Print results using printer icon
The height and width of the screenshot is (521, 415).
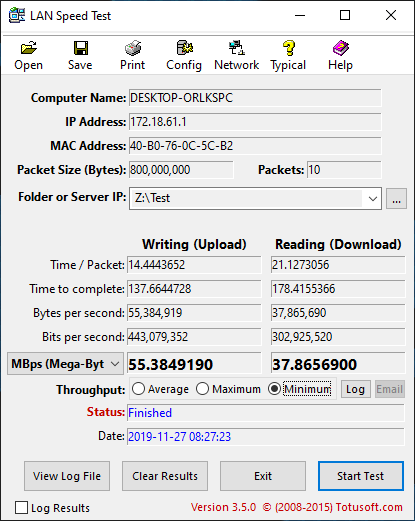coord(133,48)
